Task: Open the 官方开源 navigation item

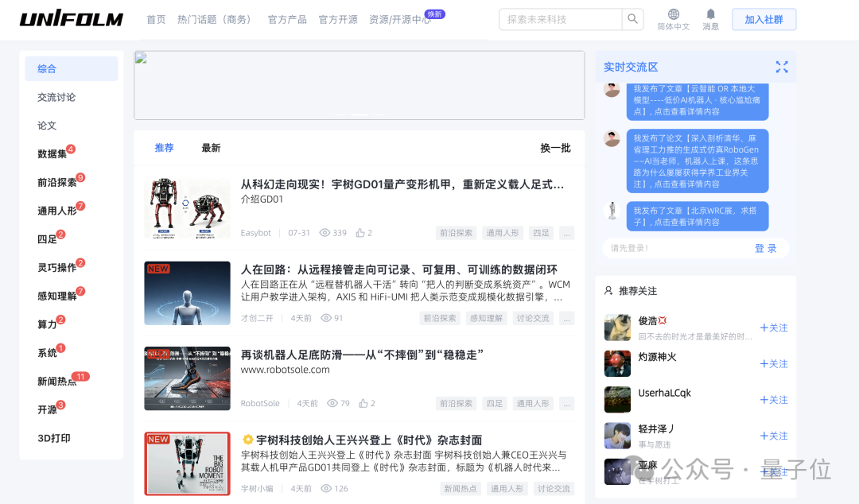Action: 338,20
